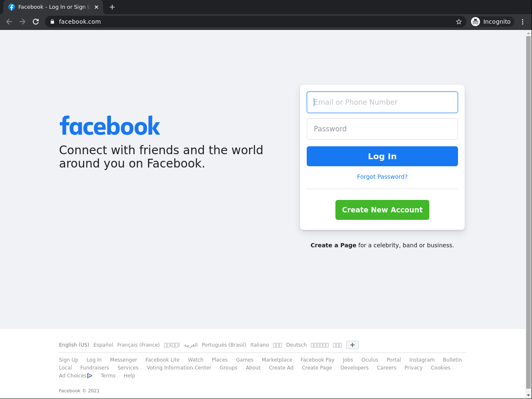Click into the Password field

(x=382, y=129)
